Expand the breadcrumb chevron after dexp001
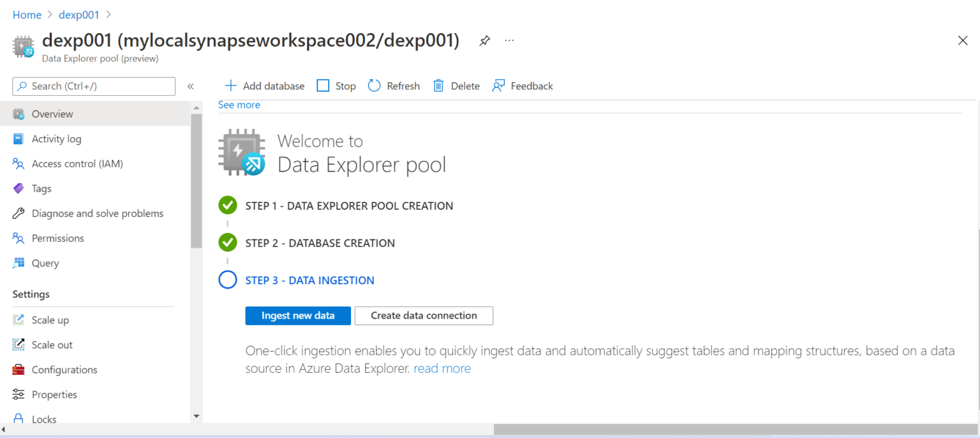 pos(110,14)
